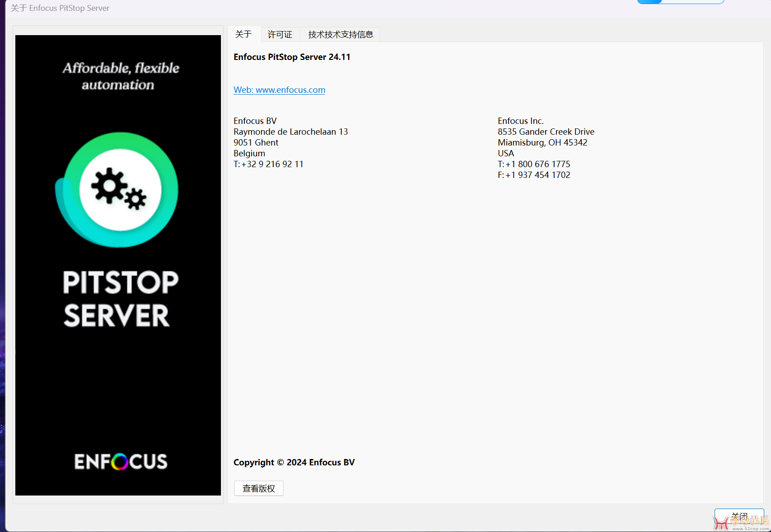The width and height of the screenshot is (771, 532).
Task: Click the window title 关于 Enfocus PitStop Server
Action: point(60,8)
